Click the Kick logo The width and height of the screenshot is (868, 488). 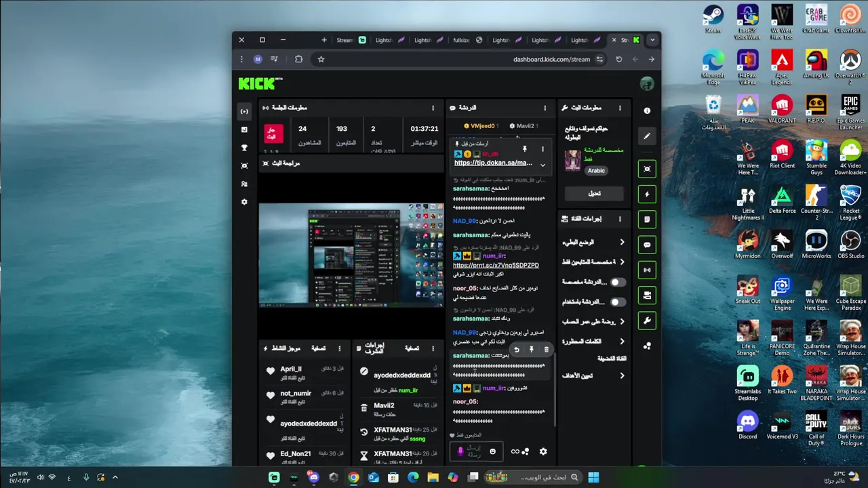pyautogui.click(x=260, y=83)
